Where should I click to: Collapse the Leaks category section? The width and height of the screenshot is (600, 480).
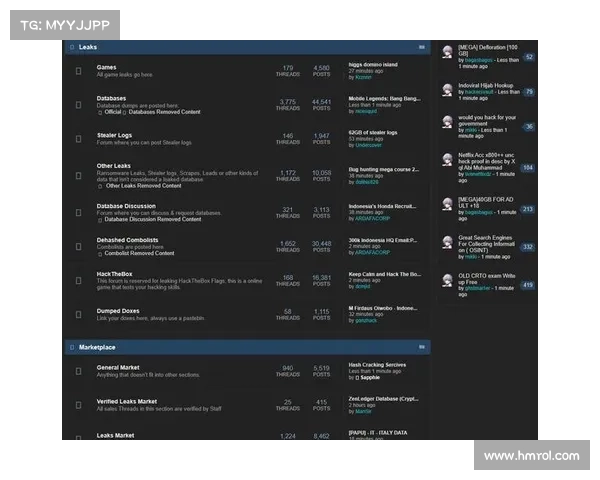[x=422, y=47]
